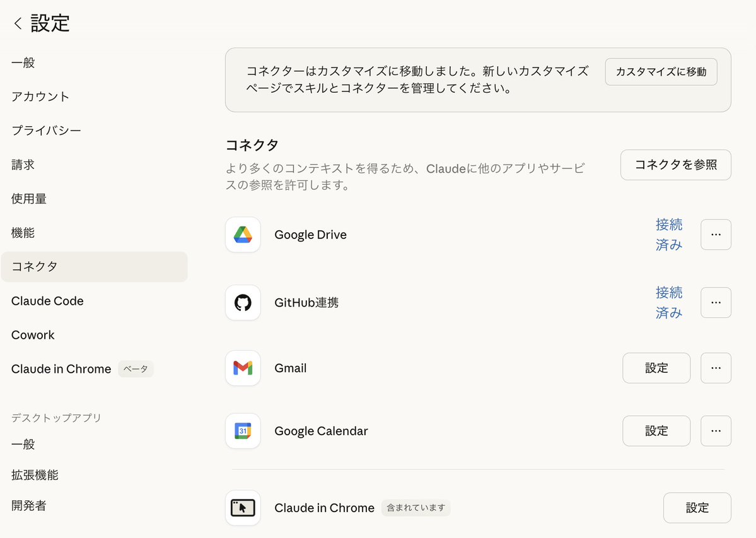The width and height of the screenshot is (756, 538).
Task: Click the 接続済み link for Google Drive
Action: [x=669, y=235]
